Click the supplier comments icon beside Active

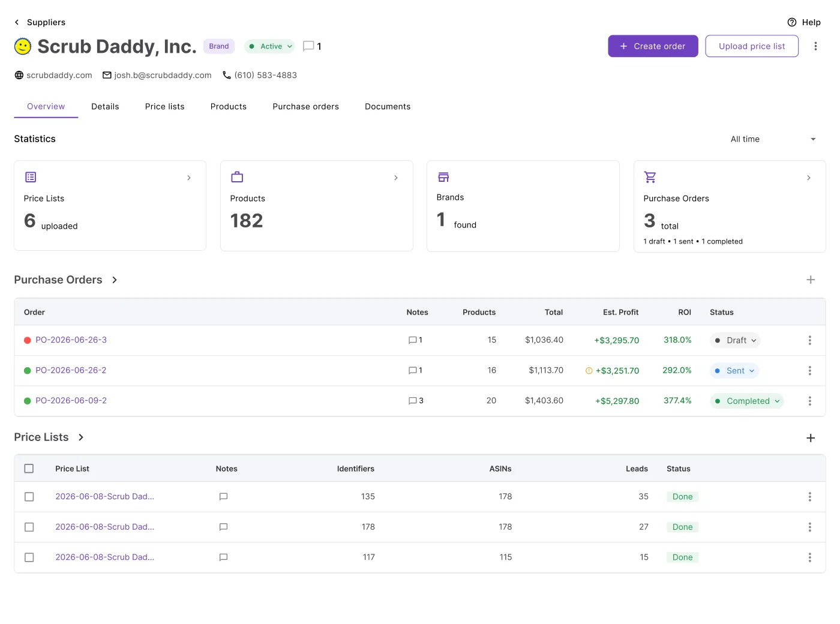[x=308, y=46]
